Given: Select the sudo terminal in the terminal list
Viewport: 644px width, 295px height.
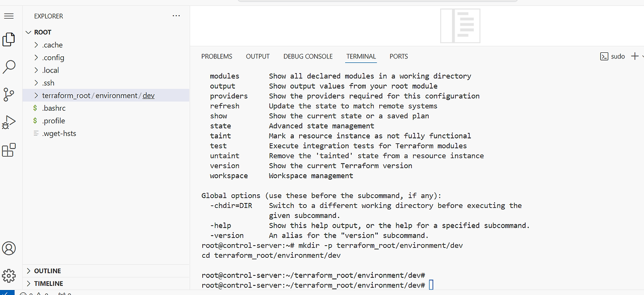Looking at the screenshot, I should [x=612, y=56].
